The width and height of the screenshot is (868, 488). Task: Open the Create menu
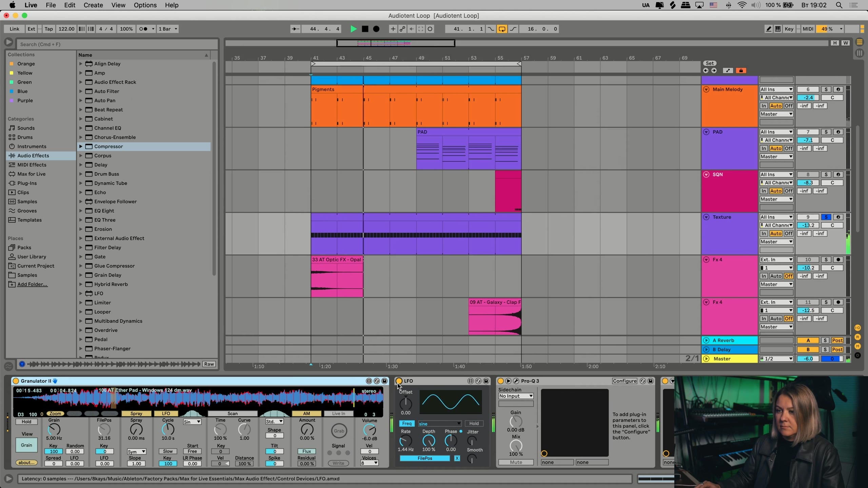pos(93,5)
